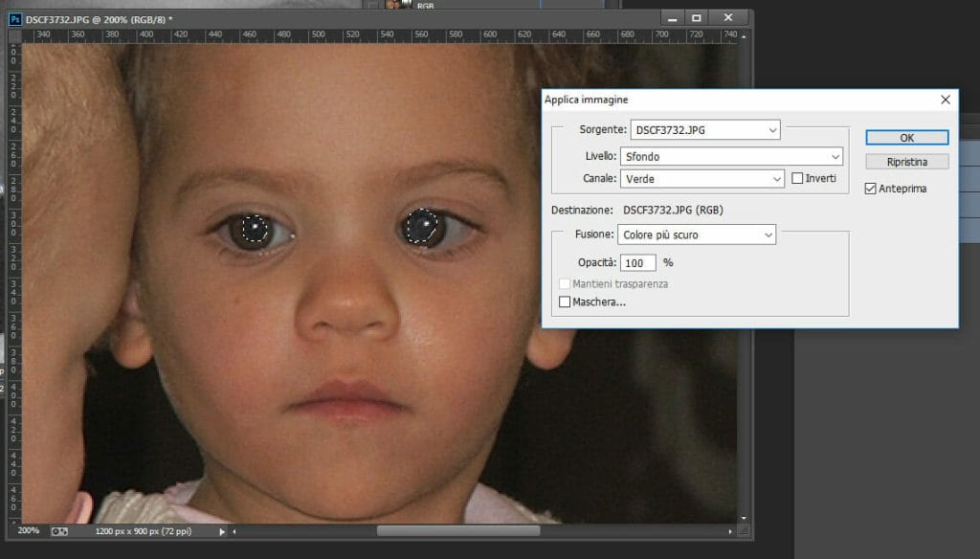980x559 pixels.
Task: Open the Sorgente dropdown
Action: [x=705, y=129]
